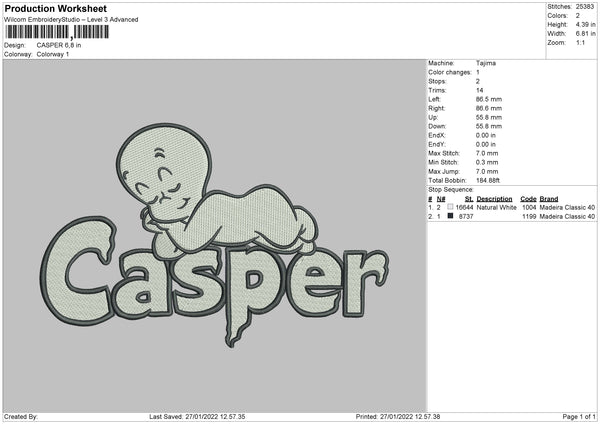Click the dark thread color swatch
The image size is (600, 424).
coord(450,216)
